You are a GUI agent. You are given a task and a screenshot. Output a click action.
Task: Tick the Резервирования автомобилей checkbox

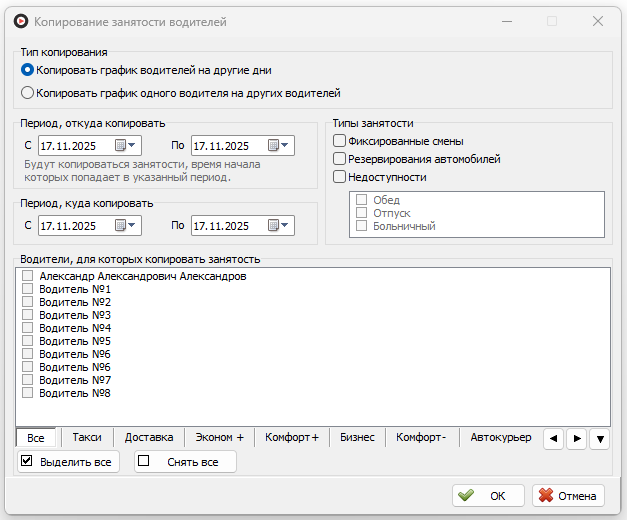point(340,159)
